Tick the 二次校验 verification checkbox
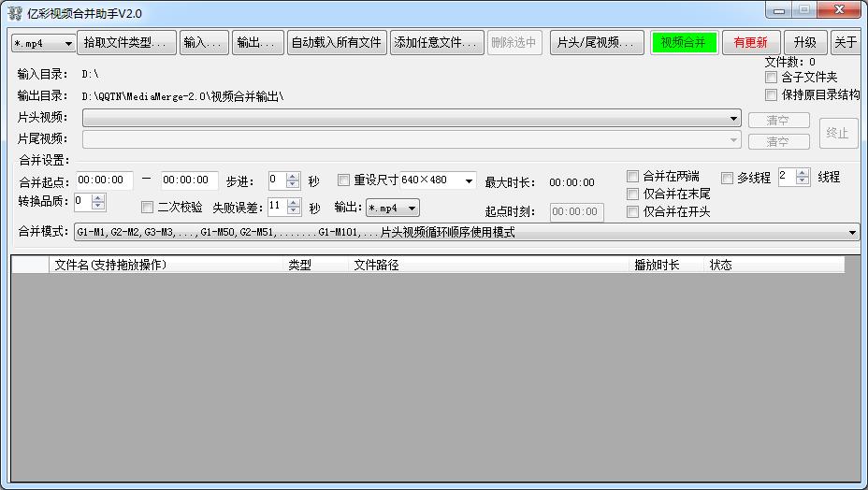The height and width of the screenshot is (490, 868). [x=147, y=208]
